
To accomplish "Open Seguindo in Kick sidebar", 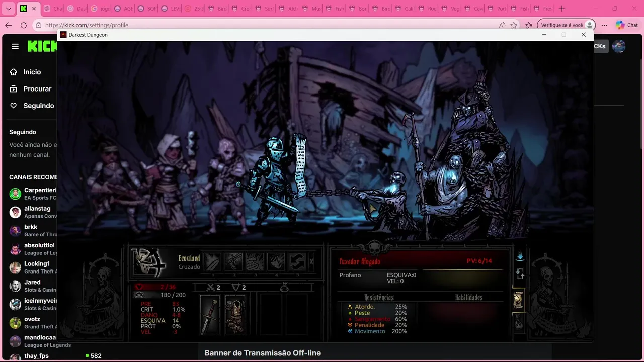I will coord(32,106).
